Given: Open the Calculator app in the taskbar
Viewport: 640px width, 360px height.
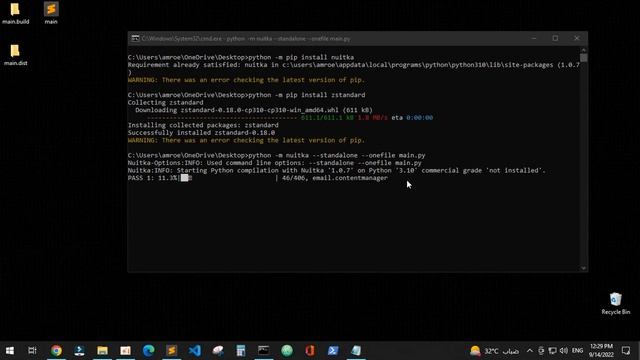Looking at the screenshot, I should (x=241, y=350).
